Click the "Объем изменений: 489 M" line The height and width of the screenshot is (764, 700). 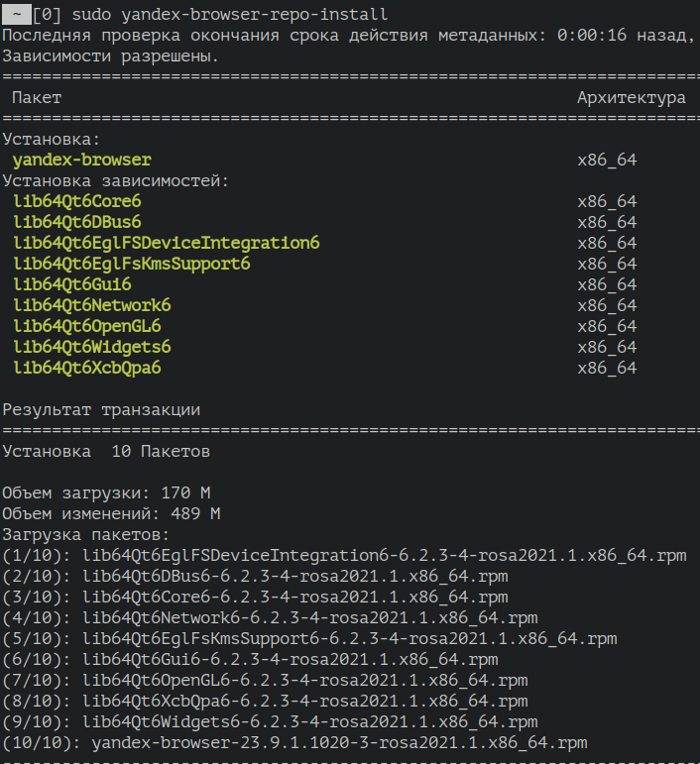(x=111, y=513)
